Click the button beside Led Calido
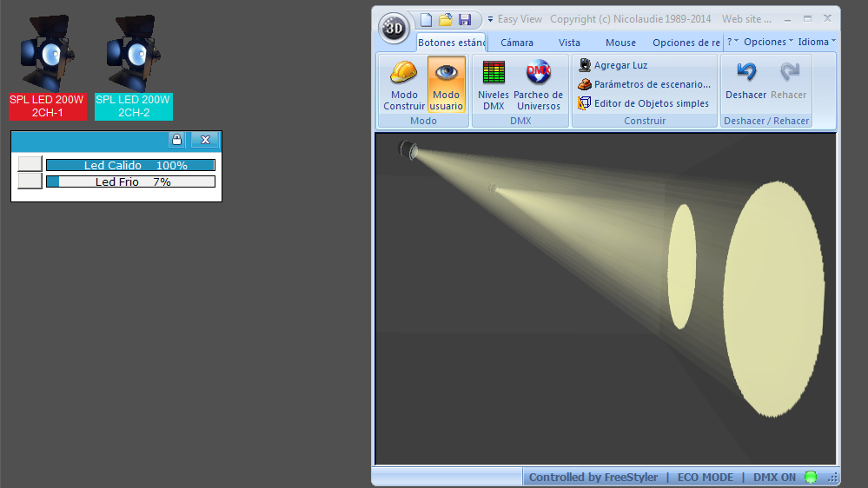 tap(30, 164)
